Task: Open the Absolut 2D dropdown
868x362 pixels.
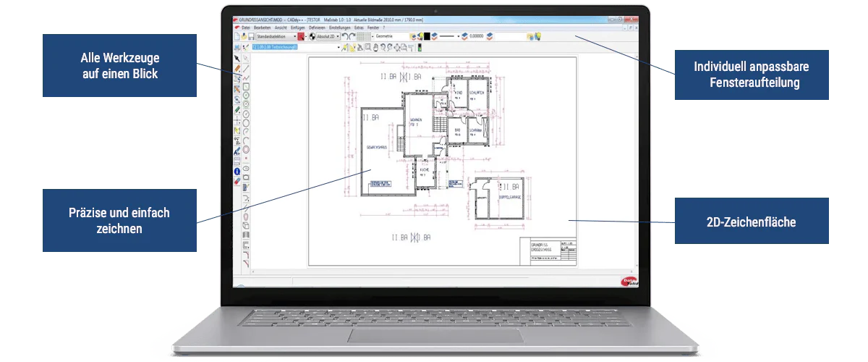Action: (328, 35)
